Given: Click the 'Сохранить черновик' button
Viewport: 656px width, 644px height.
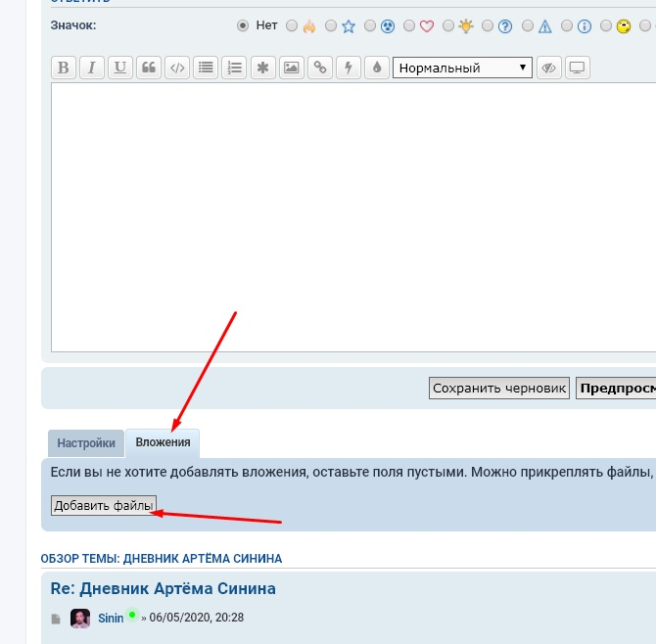Looking at the screenshot, I should (x=499, y=389).
